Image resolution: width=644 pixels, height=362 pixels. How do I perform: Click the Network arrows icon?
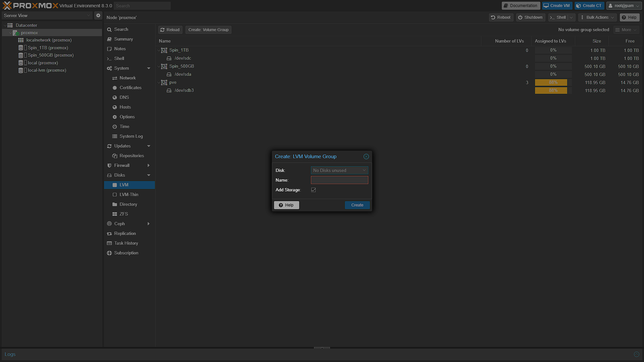coord(115,78)
